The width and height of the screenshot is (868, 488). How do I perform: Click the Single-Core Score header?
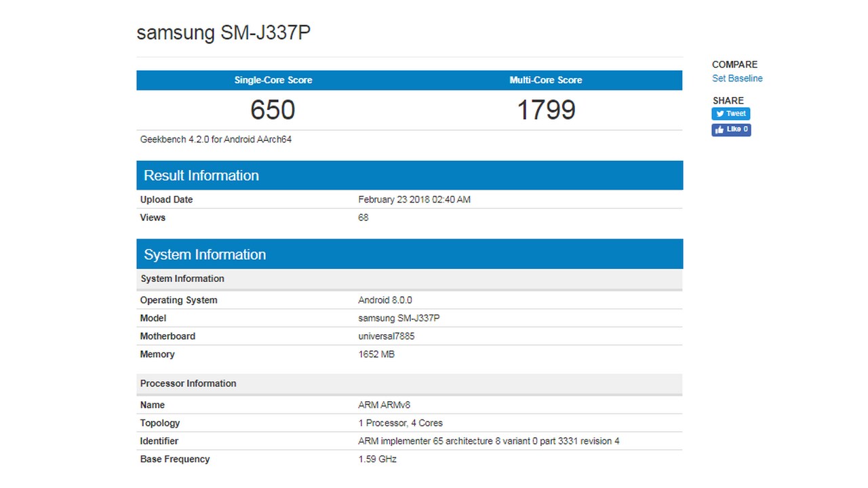click(273, 80)
